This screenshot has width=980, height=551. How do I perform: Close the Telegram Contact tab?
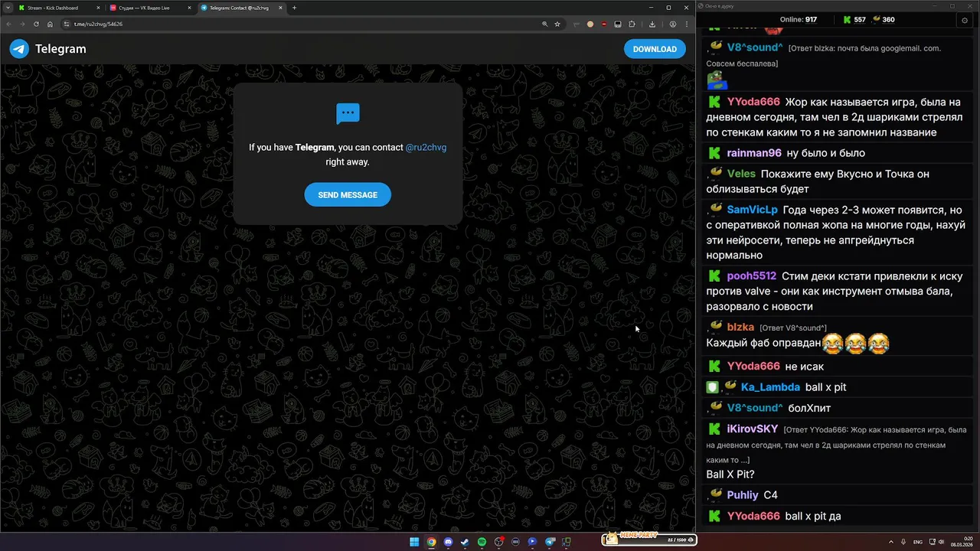click(x=280, y=8)
